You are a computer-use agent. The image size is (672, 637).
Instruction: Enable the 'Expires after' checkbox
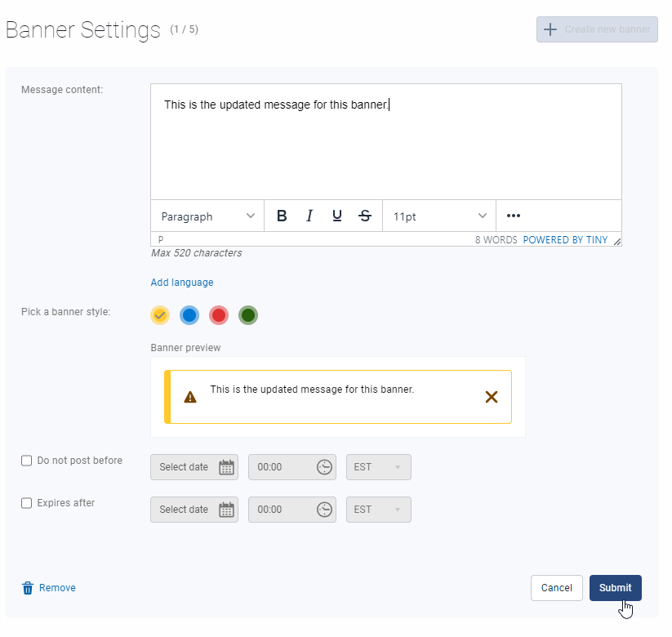[26, 503]
